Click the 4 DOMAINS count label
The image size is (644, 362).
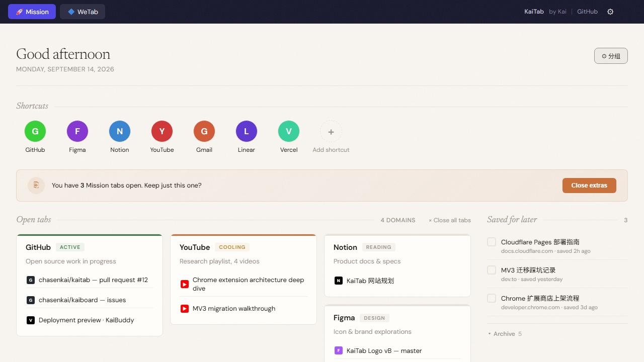(x=398, y=220)
